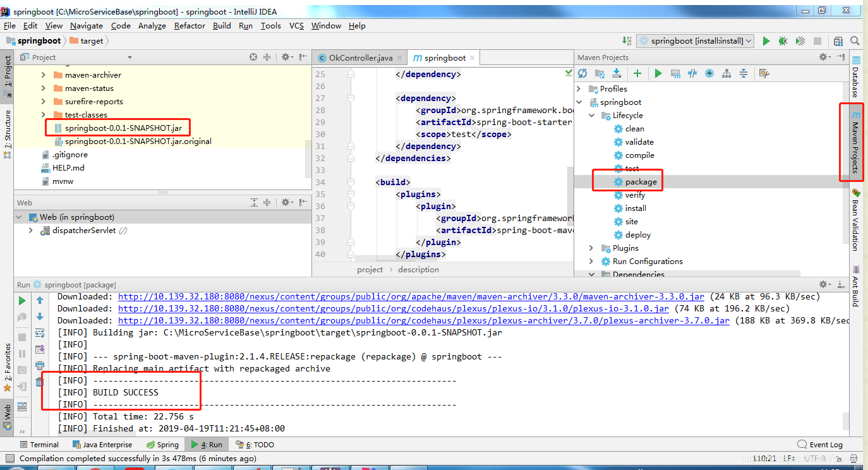Toggle soft-wrap in Run console

tap(40, 333)
